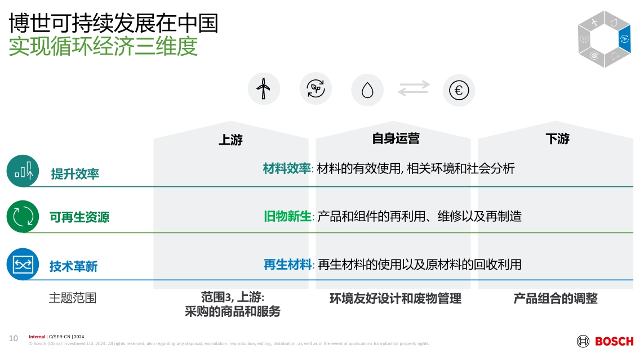Click the bidirectional arrows between droplet and euro
Viewport: 644px width, 358px height.
coord(414,89)
